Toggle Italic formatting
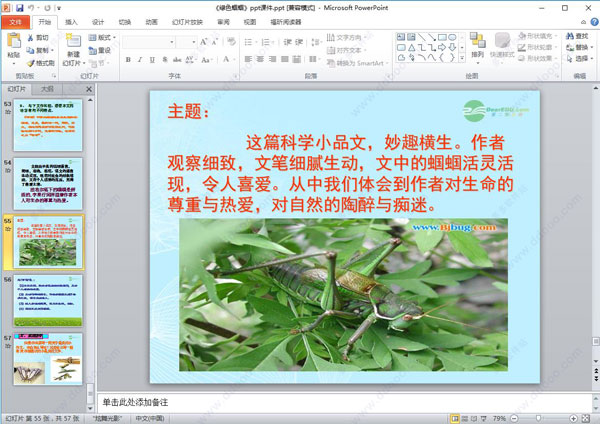 (140, 59)
